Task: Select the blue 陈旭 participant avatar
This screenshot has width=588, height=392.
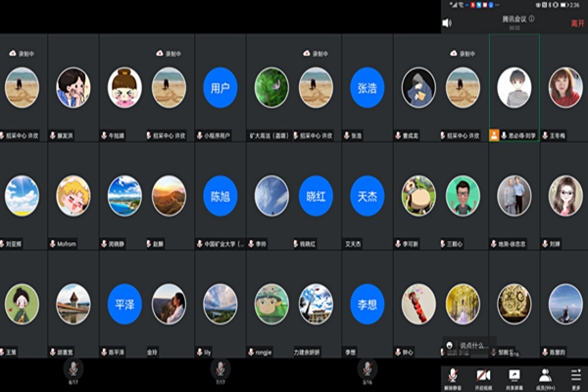Action: coord(220,195)
